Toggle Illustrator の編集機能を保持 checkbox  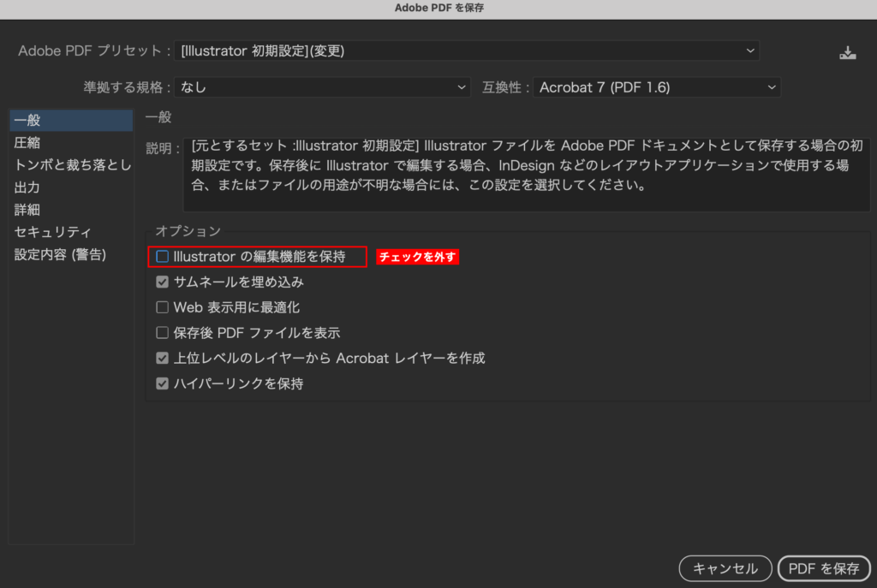[162, 257]
